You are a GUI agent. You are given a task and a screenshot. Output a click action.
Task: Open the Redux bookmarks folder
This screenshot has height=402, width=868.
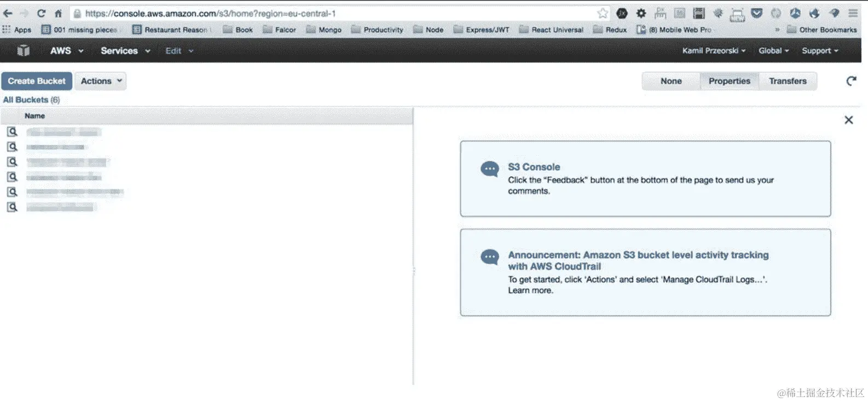pyautogui.click(x=610, y=30)
